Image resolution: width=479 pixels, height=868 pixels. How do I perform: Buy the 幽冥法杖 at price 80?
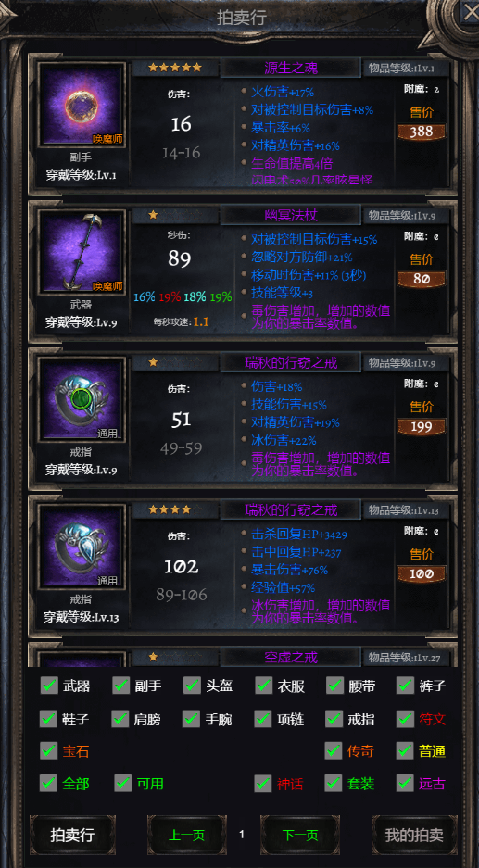point(422,279)
